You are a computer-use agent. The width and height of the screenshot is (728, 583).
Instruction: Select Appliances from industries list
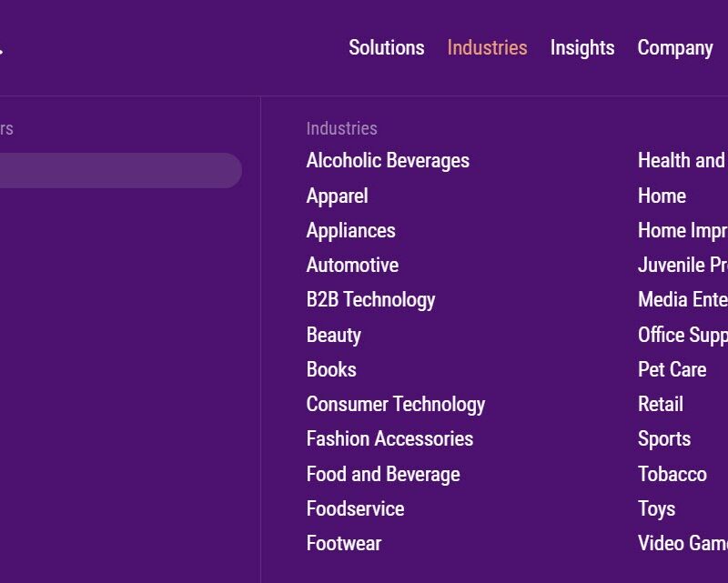(351, 231)
